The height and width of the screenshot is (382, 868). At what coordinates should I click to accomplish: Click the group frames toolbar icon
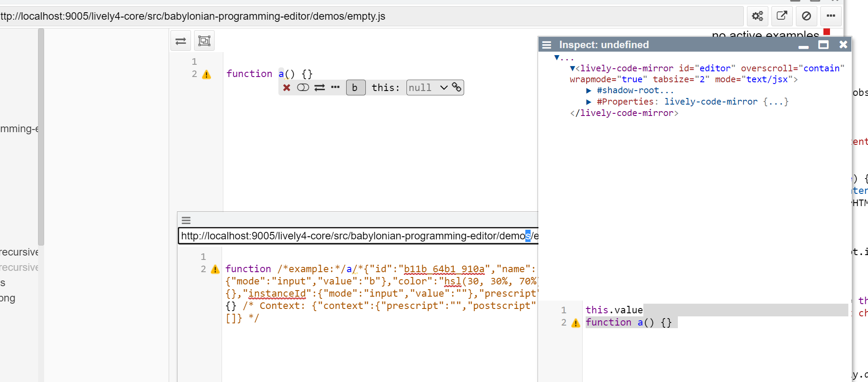(x=204, y=41)
